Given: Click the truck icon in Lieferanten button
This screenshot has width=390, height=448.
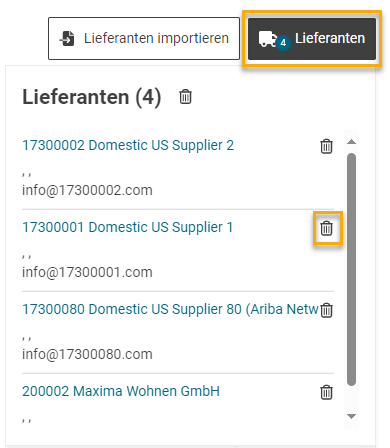Looking at the screenshot, I should [267, 39].
